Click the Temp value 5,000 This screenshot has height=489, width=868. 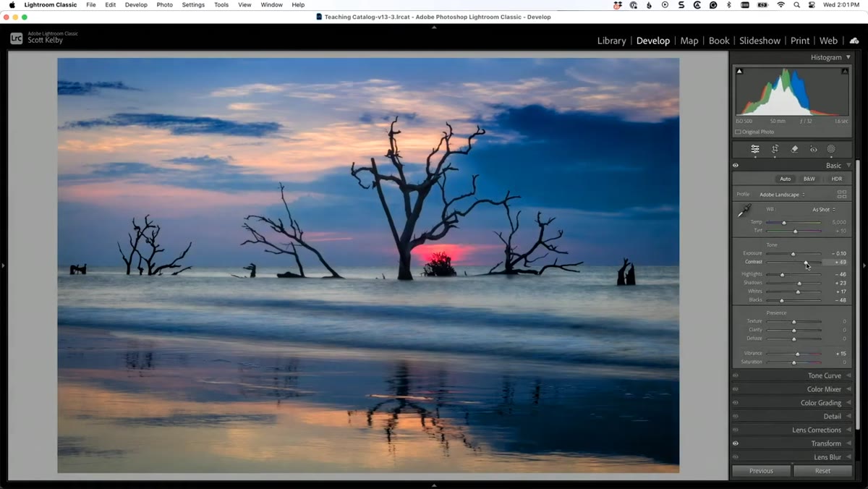[x=839, y=222]
